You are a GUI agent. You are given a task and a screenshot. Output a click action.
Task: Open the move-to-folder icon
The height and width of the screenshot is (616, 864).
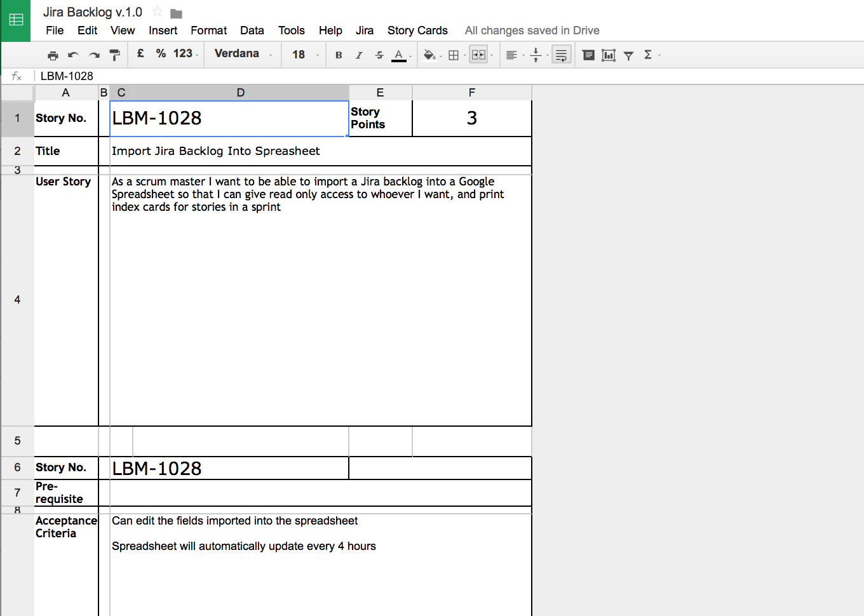coord(177,13)
